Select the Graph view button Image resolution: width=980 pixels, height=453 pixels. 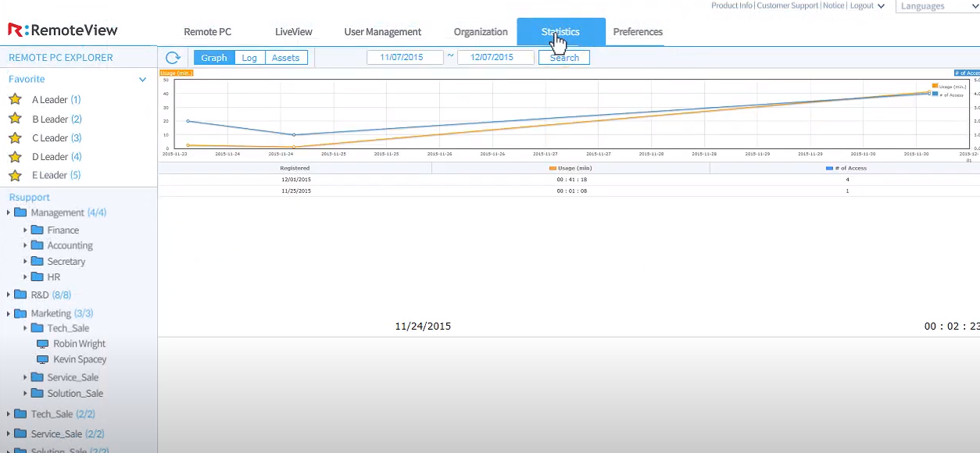point(214,58)
